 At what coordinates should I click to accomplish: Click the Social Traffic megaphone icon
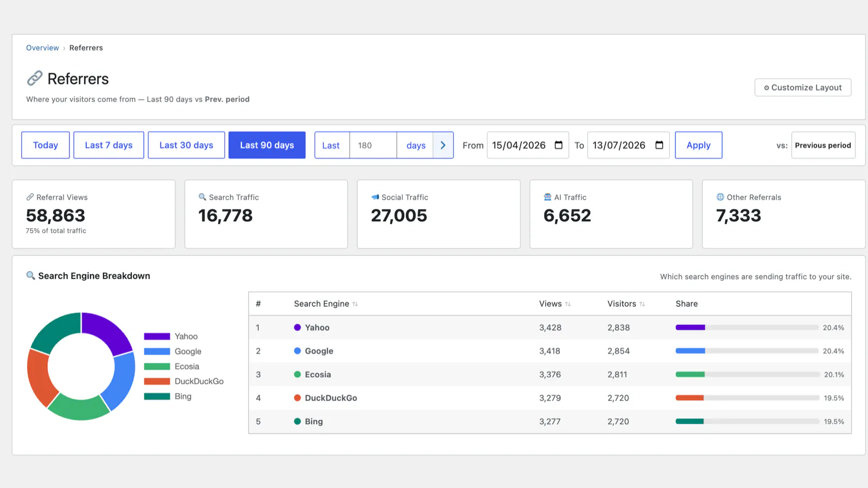pos(375,197)
